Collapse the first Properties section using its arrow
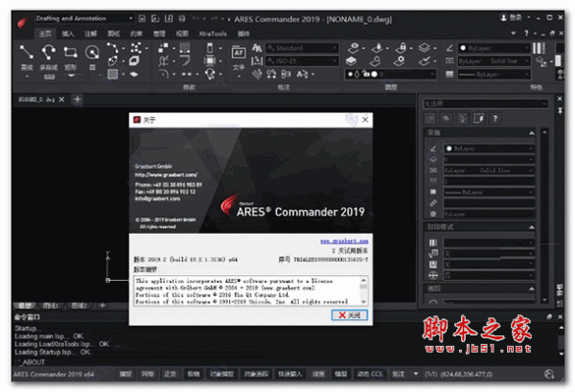The width and height of the screenshot is (575, 392). (531, 132)
